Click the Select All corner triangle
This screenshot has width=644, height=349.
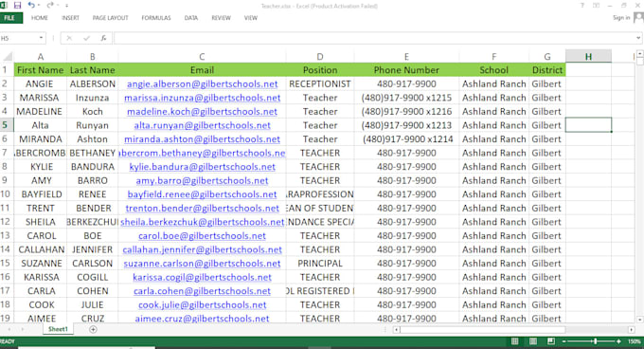point(8,56)
